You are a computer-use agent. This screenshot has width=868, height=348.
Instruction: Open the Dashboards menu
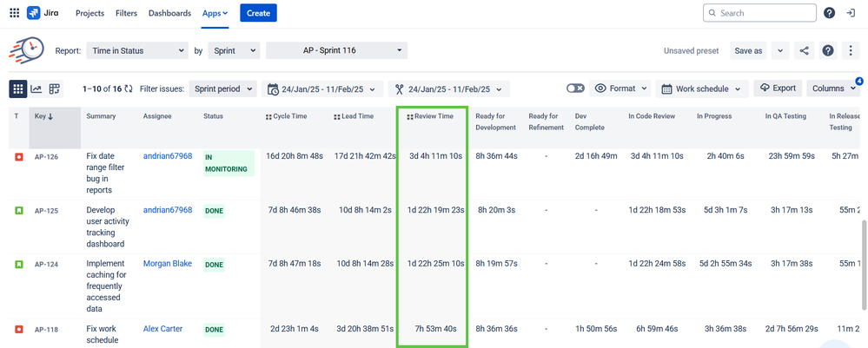[x=169, y=13]
